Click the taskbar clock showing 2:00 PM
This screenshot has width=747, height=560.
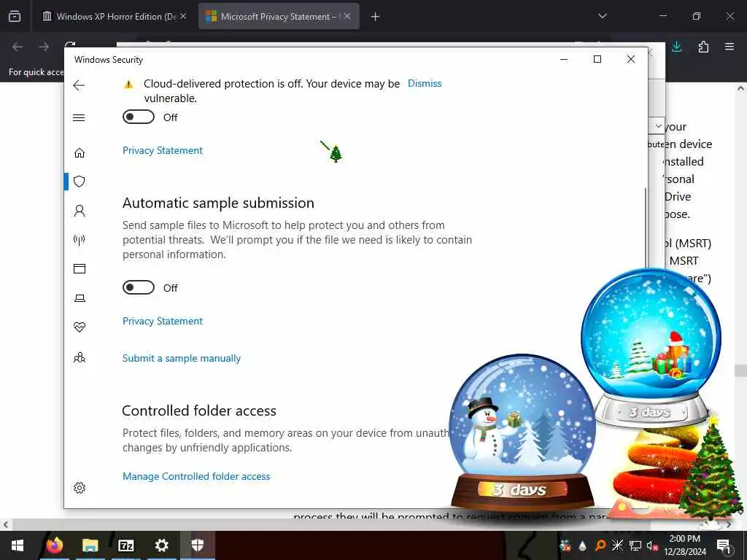coord(684,545)
